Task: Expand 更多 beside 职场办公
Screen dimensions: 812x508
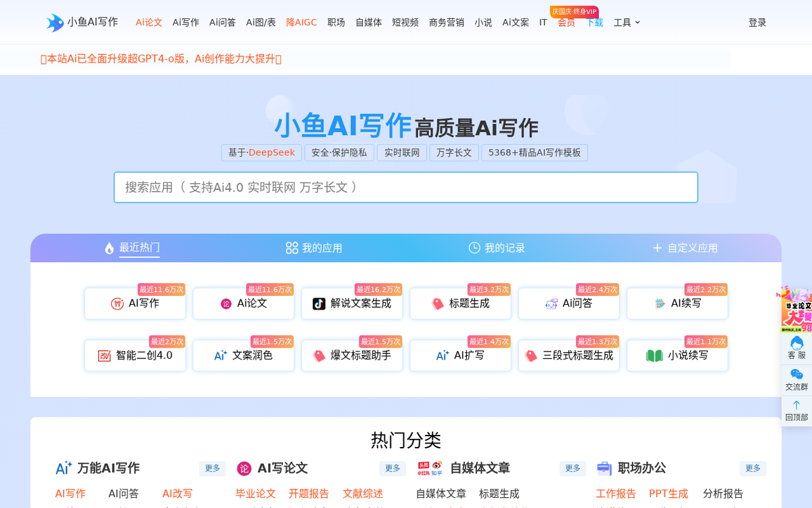Action: [x=752, y=468]
